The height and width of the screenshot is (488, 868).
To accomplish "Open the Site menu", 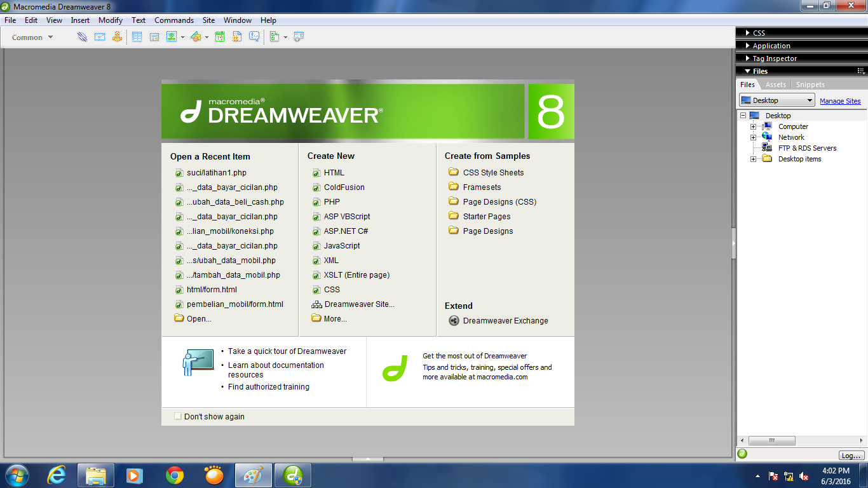I will (208, 20).
